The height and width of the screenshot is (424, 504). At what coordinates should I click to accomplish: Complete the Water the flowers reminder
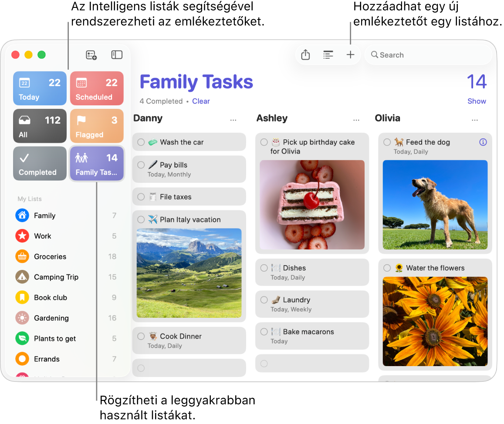coord(387,268)
